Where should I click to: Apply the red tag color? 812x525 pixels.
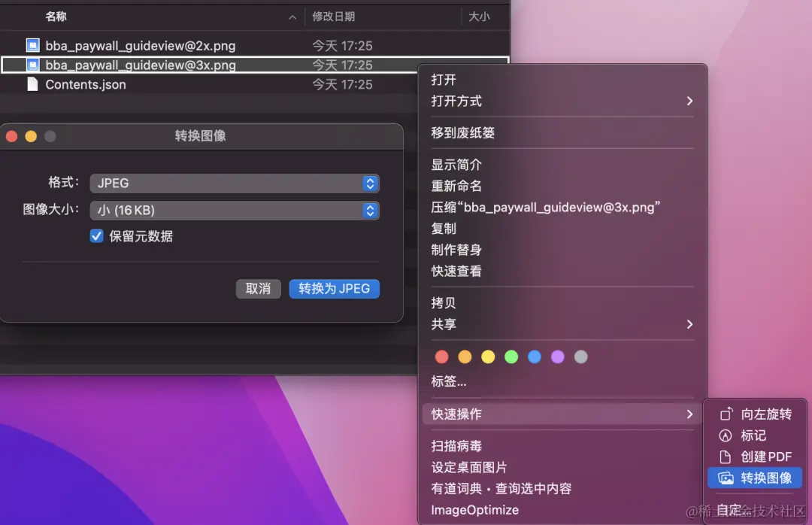pyautogui.click(x=442, y=357)
